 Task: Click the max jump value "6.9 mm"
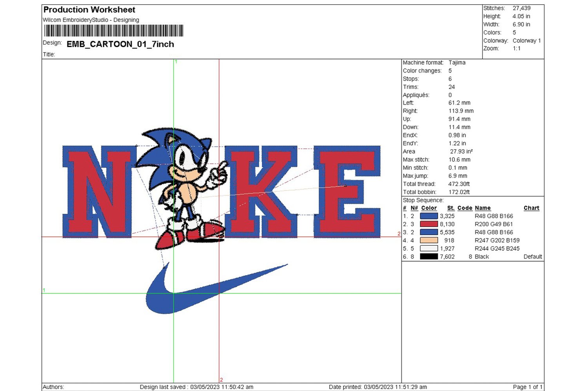click(x=458, y=176)
